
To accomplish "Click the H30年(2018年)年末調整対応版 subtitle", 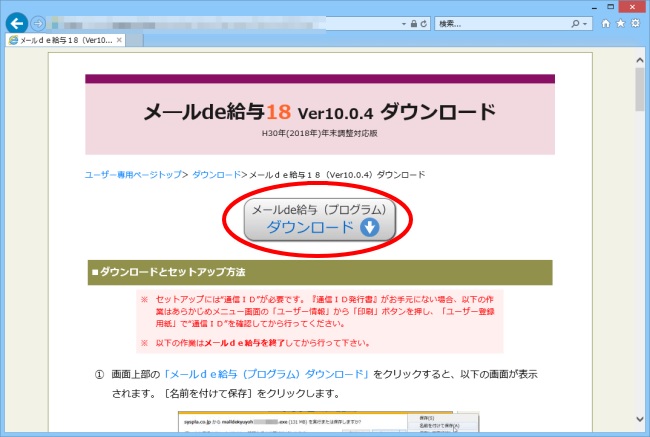I will [x=320, y=134].
